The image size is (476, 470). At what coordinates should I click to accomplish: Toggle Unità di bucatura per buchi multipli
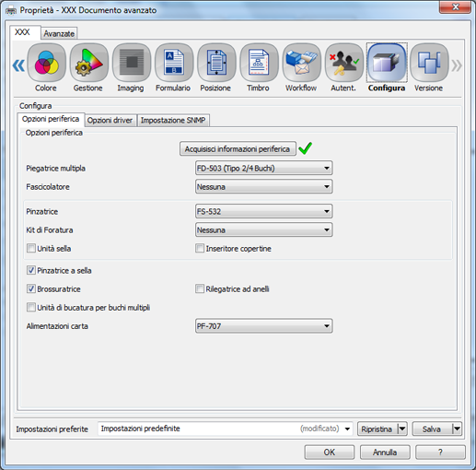pyautogui.click(x=31, y=307)
